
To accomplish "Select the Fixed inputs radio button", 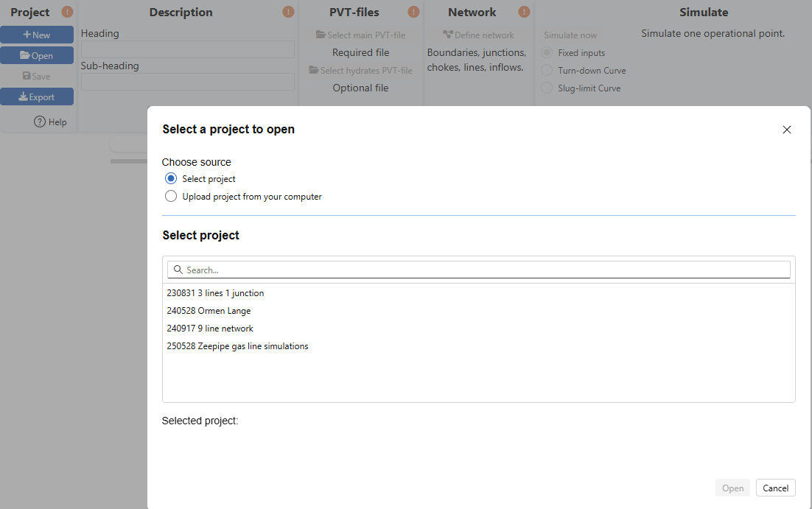I will [547, 52].
